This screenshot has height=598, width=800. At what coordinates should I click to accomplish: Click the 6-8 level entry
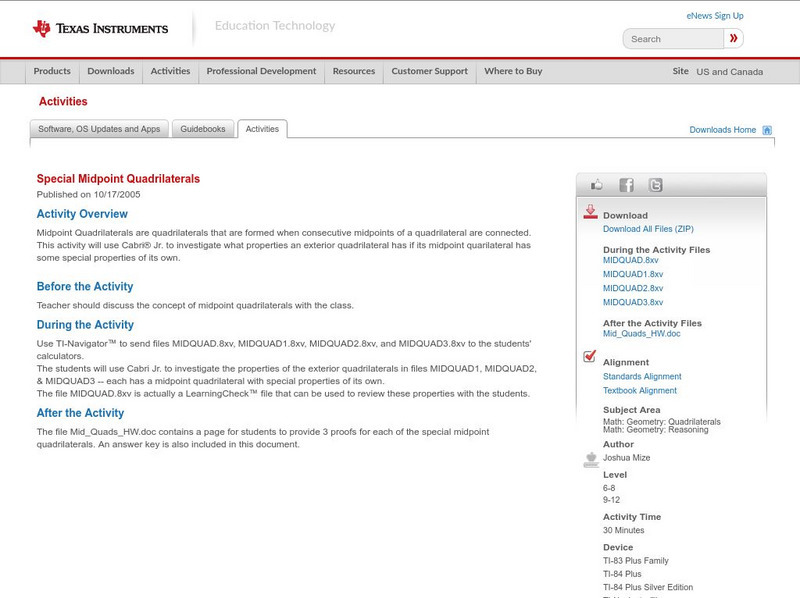(x=609, y=488)
